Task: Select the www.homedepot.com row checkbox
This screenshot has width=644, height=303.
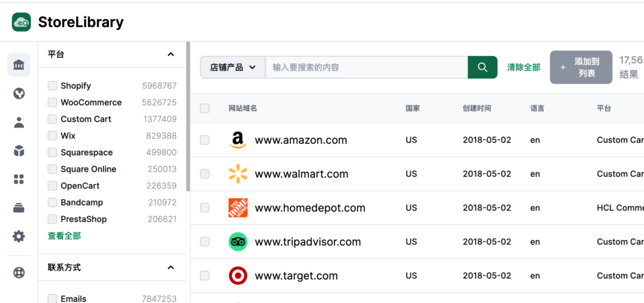Action: (204, 207)
